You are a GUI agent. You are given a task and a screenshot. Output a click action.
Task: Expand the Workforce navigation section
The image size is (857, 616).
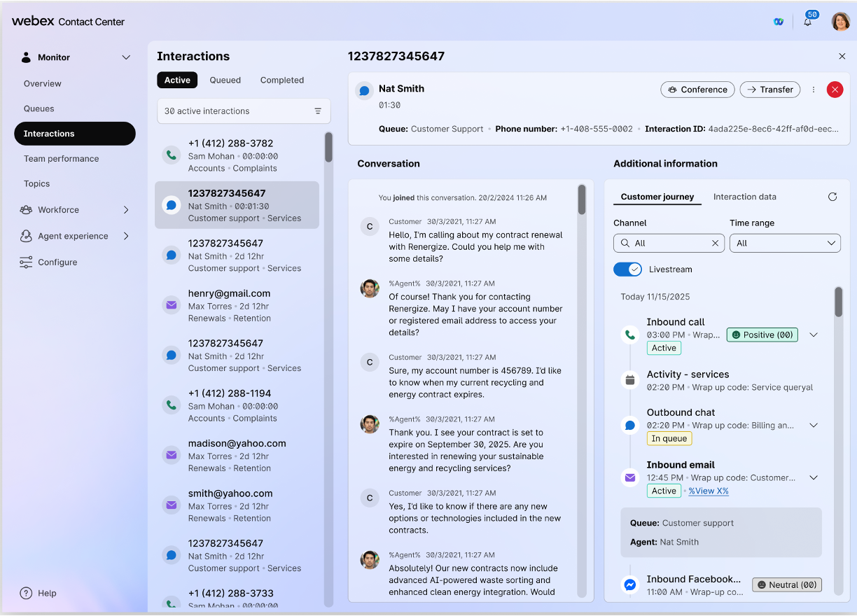(x=126, y=210)
